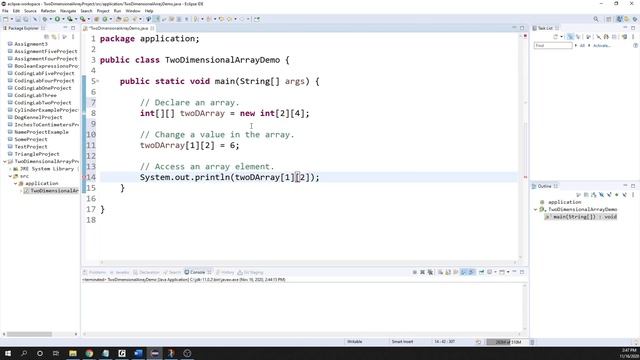Click the error marker on line 14
Viewport: 640px width, 360px height.
tap(84, 178)
